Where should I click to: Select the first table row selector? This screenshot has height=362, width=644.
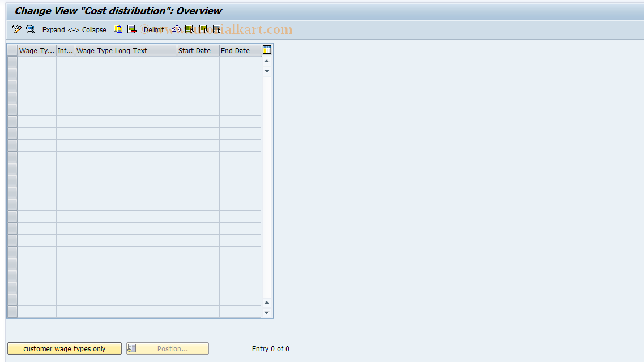tap(12, 62)
